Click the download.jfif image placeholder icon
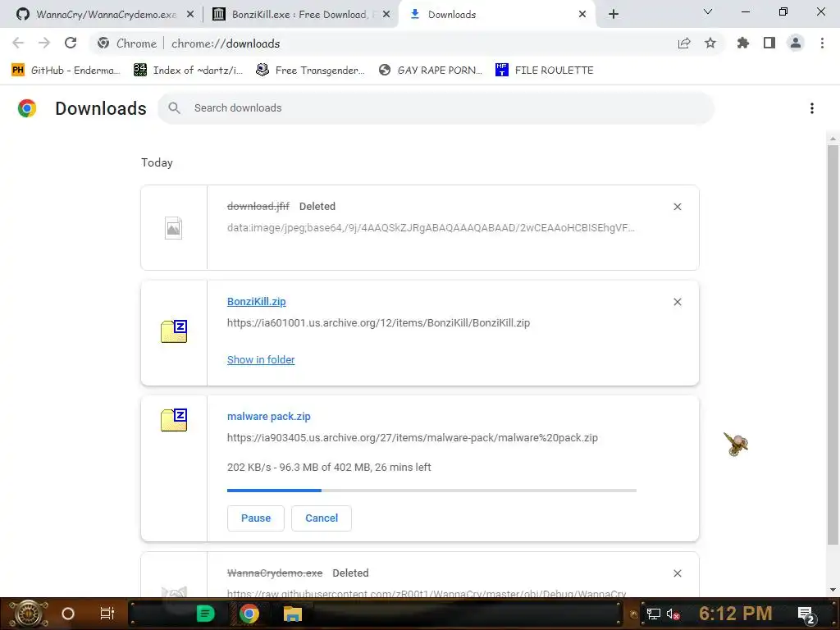This screenshot has height=630, width=840. pos(174,228)
